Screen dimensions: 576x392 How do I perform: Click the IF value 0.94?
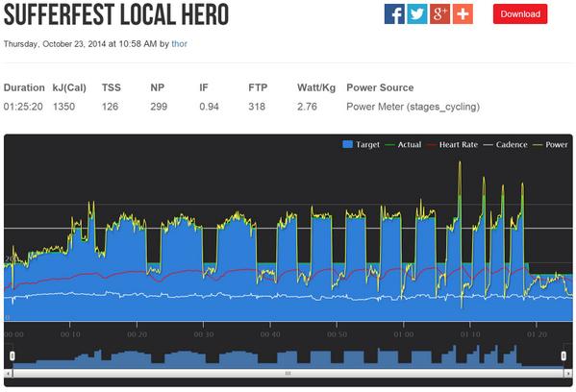(x=209, y=107)
